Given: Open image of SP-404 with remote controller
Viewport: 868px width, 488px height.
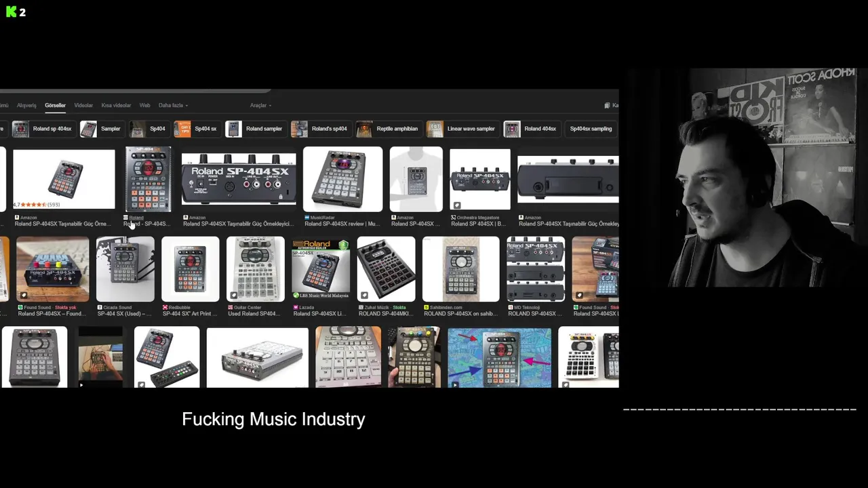Looking at the screenshot, I should [167, 358].
